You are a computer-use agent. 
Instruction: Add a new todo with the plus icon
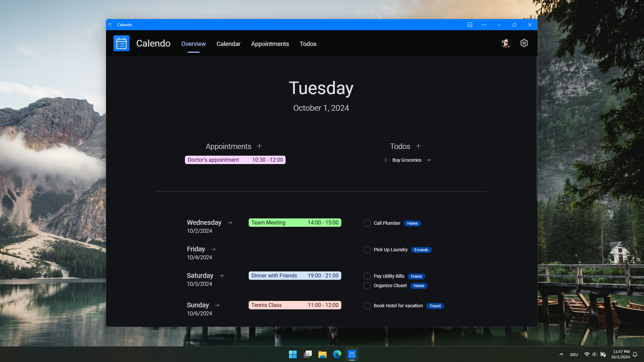(x=418, y=146)
